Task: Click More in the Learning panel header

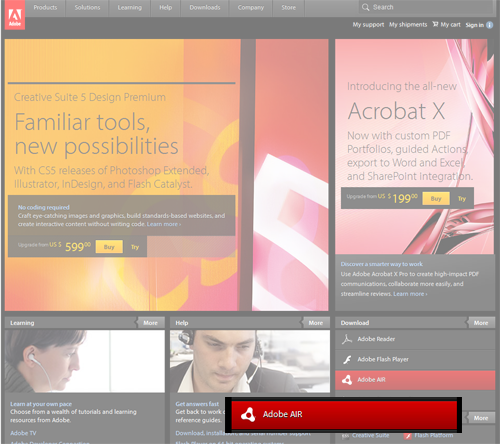Action: [x=150, y=323]
